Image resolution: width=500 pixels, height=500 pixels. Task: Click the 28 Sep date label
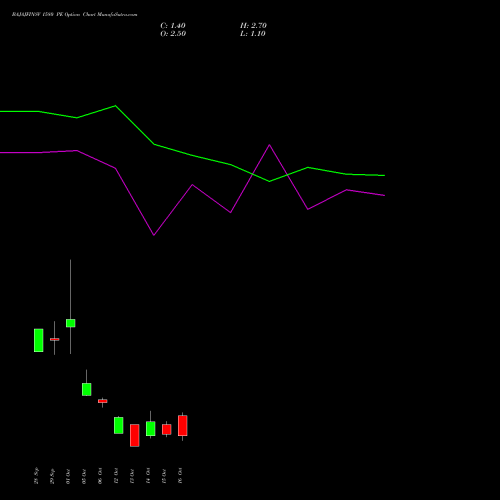pos(36,476)
